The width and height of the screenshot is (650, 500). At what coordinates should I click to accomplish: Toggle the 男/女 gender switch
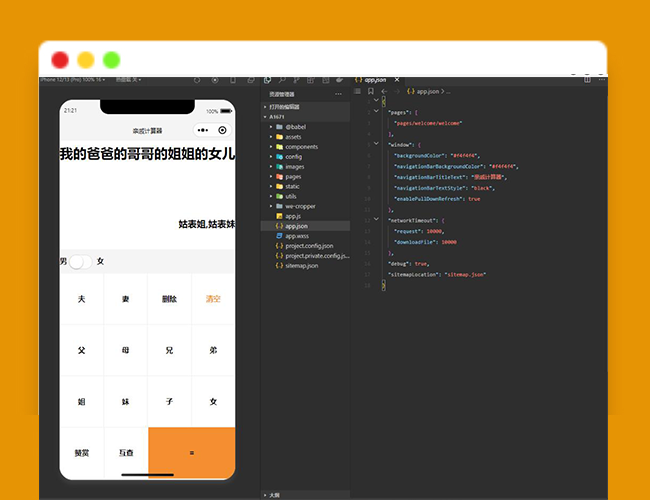tap(80, 261)
